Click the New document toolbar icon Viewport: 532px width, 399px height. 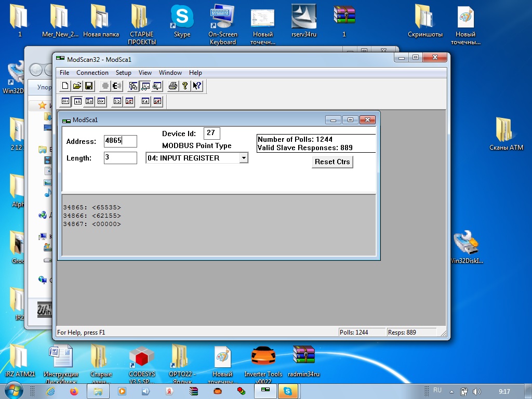point(65,86)
